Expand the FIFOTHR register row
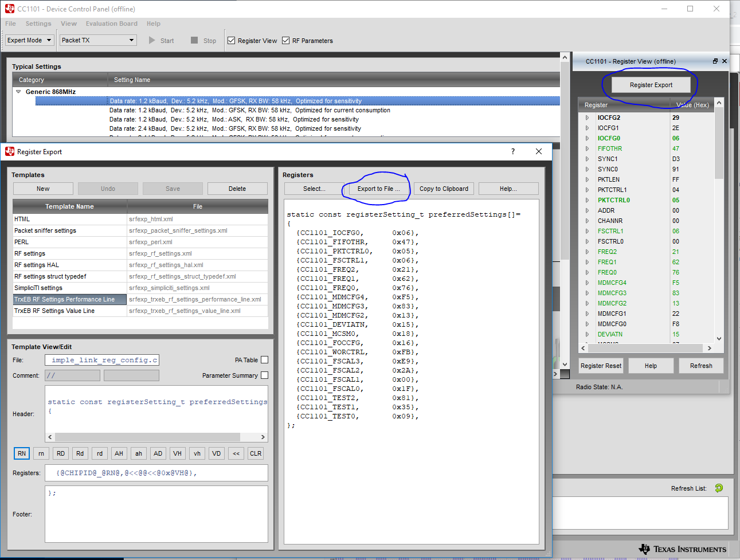This screenshot has width=740, height=560. (587, 148)
